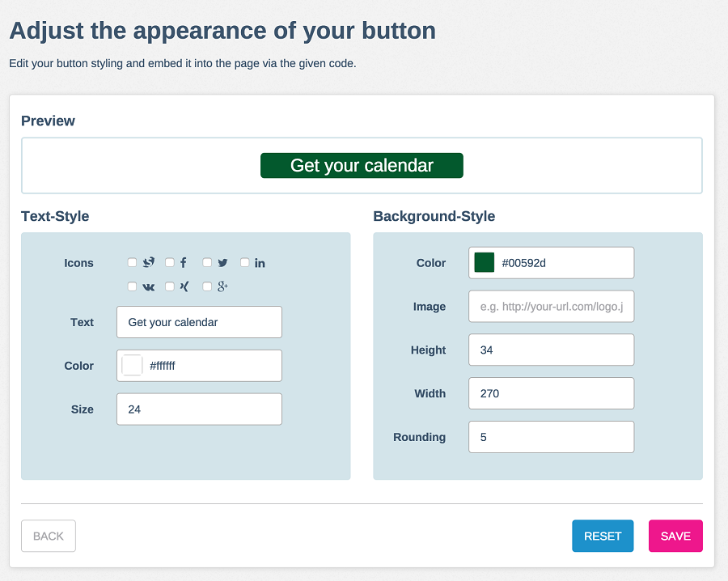Check the first bird logo checkbox
The height and width of the screenshot is (581, 728).
click(132, 262)
